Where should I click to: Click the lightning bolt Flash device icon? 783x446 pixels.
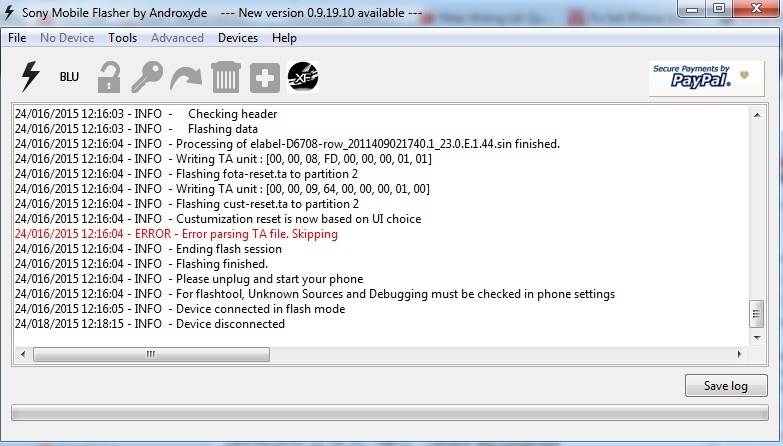[x=30, y=76]
